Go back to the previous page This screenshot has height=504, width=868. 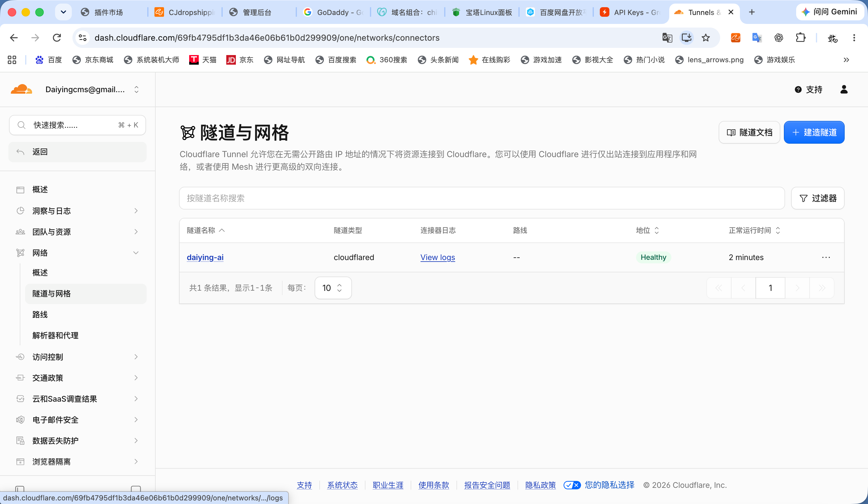pyautogui.click(x=14, y=38)
